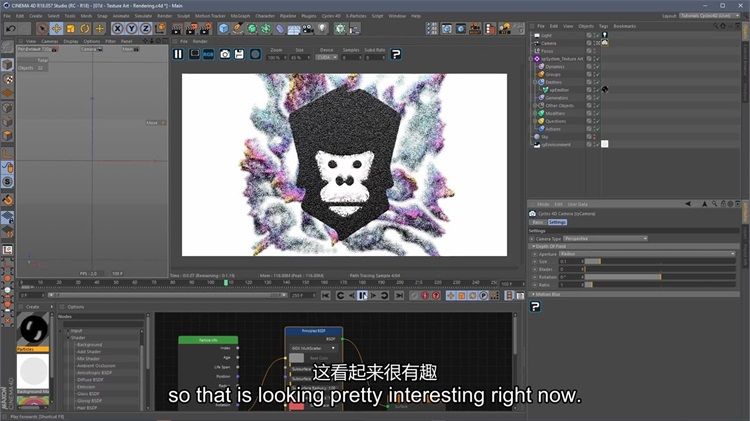Open the spline pen tool

click(x=238, y=29)
